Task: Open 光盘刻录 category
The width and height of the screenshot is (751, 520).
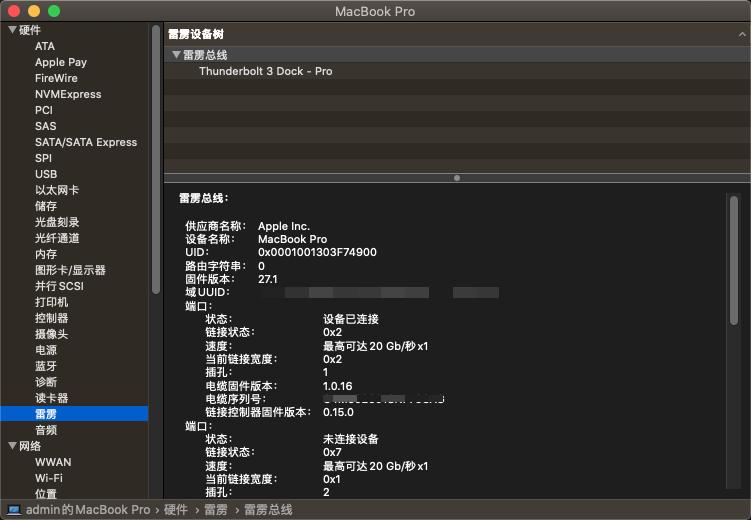Action: (x=57, y=222)
